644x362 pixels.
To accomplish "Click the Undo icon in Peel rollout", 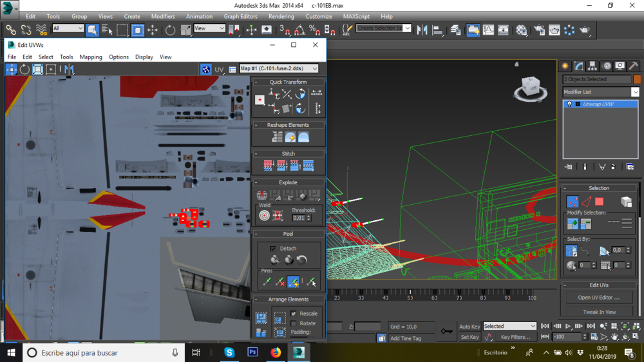I will pos(302,260).
